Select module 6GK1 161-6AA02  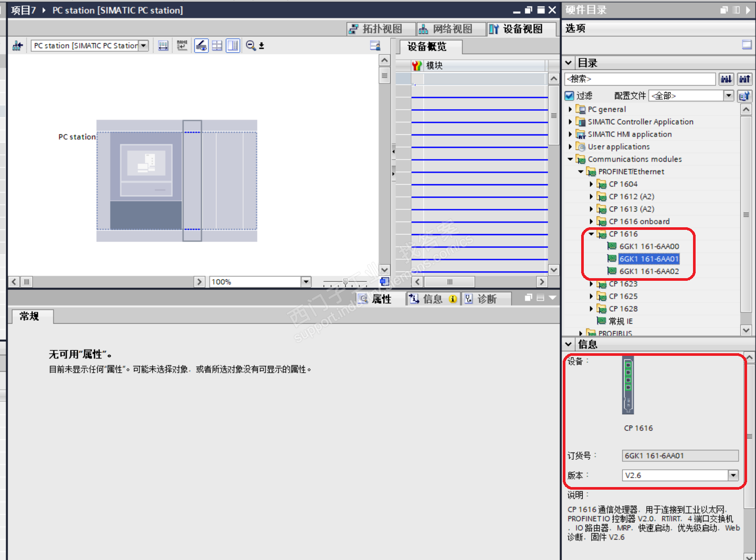coord(649,271)
